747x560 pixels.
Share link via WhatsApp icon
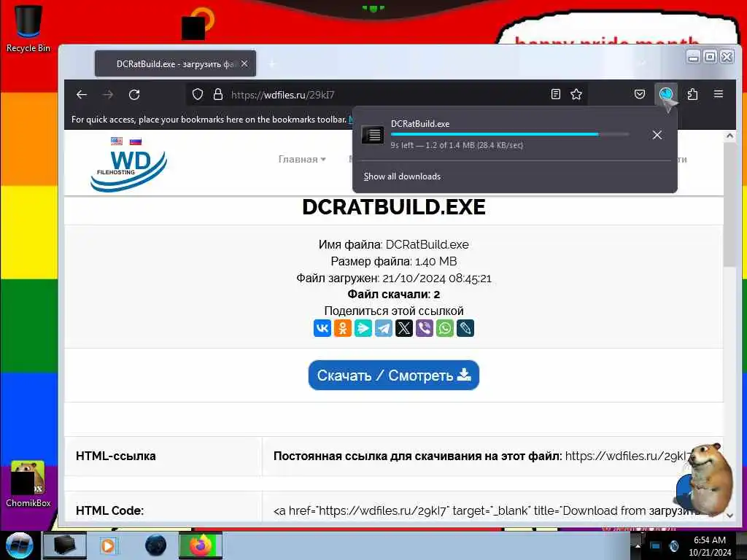click(445, 328)
